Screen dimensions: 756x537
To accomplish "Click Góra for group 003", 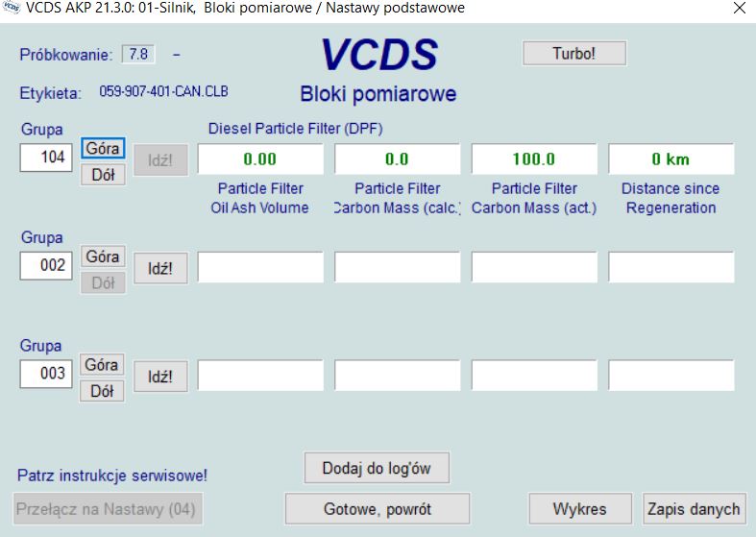I will point(102,364).
